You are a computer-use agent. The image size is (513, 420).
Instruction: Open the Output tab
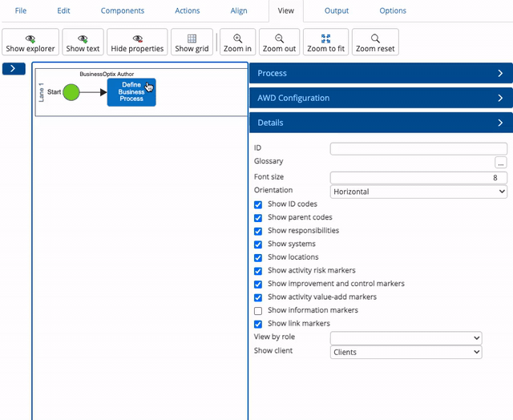click(337, 11)
